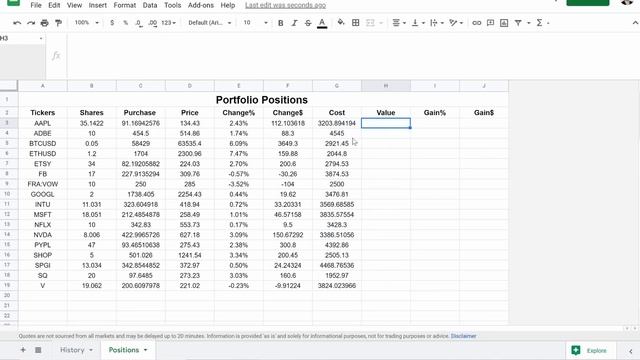Open the Name box dropdown arrow
This screenshot has width=640, height=360.
pos(41,38)
